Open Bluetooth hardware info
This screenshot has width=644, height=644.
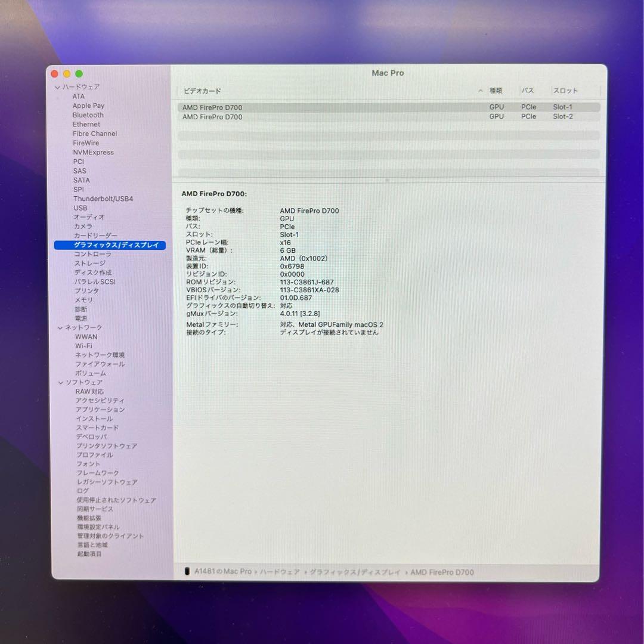(x=88, y=115)
